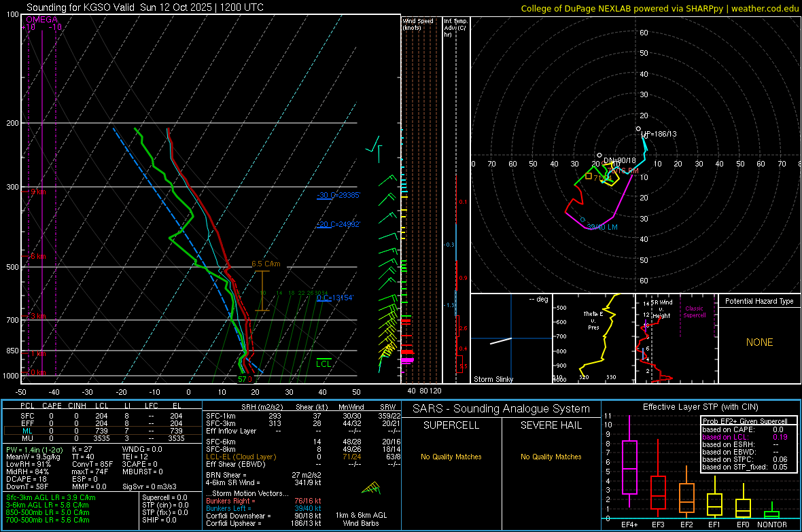Click the MidRH = 84% value

28,472
